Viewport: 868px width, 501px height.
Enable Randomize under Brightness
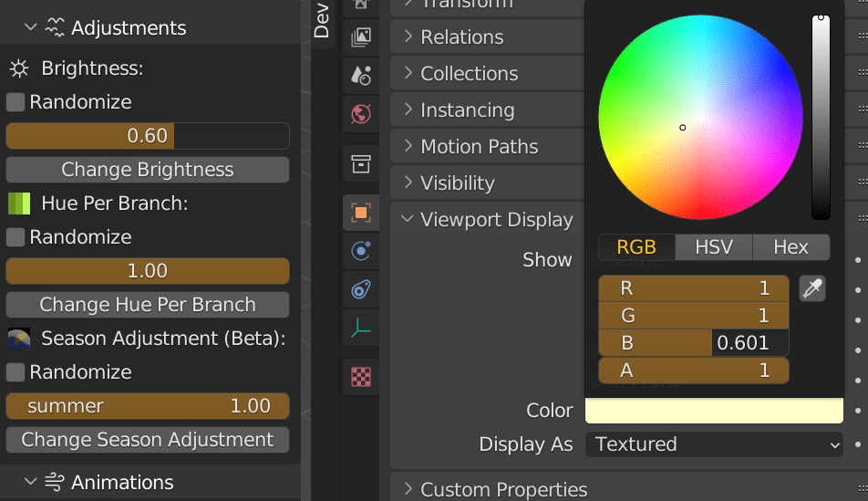[15, 102]
